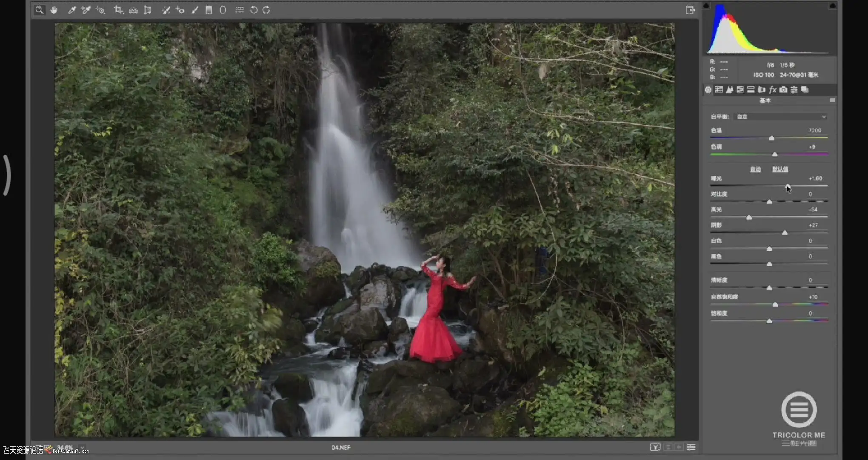Open the Lens Corrections panel tab
Image resolution: width=868 pixels, height=460 pixels.
pos(762,89)
